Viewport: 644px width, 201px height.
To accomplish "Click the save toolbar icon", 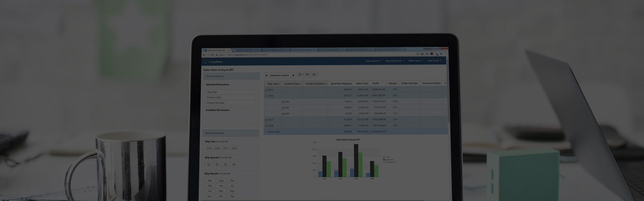I will (x=315, y=75).
